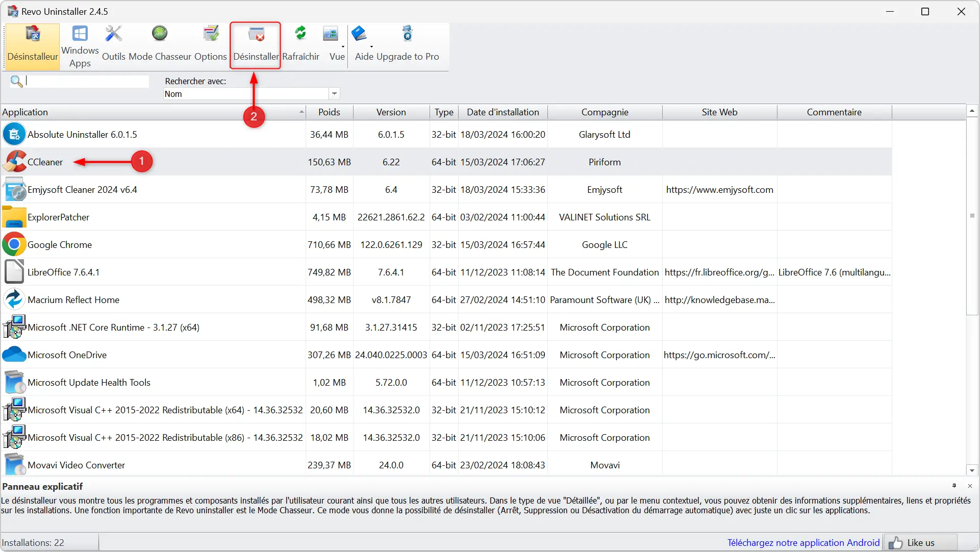980x552 pixels.
Task: Select the Microsoft OneDrive cloud icon
Action: [14, 355]
